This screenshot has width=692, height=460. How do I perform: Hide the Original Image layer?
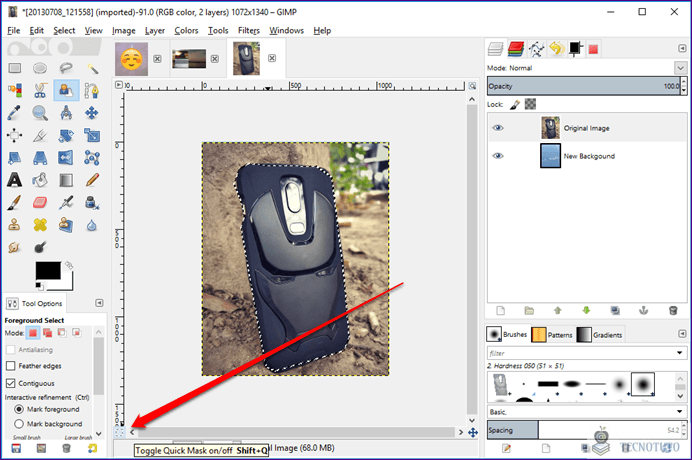(x=498, y=128)
